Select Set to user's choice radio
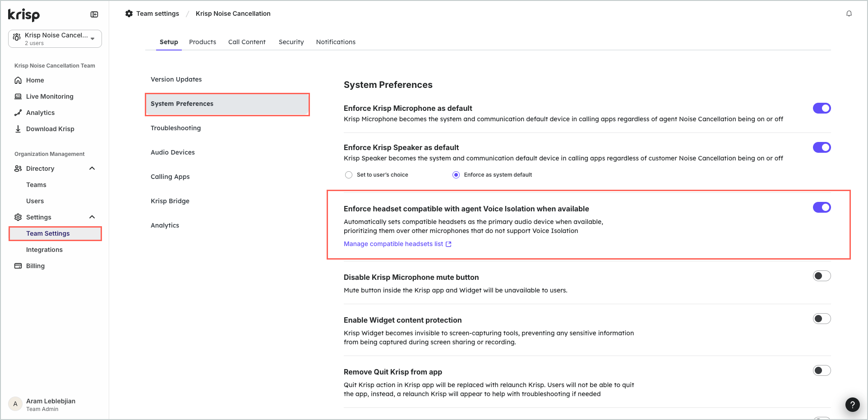Image resolution: width=868 pixels, height=420 pixels. click(349, 175)
